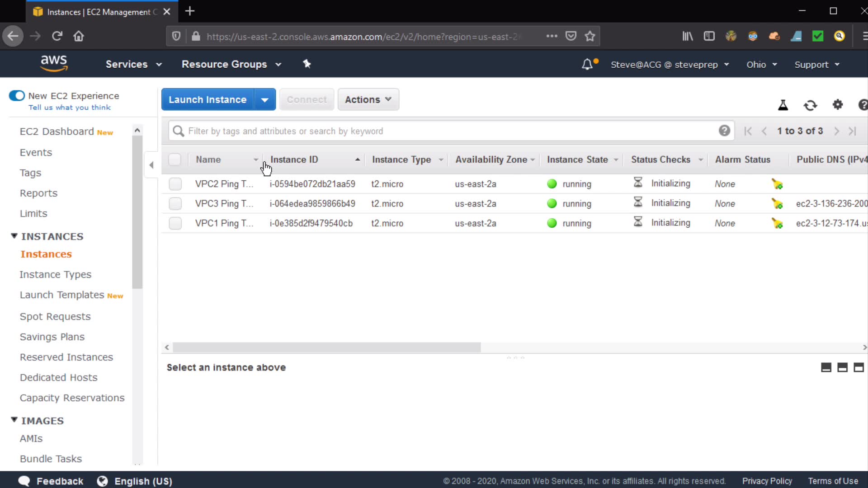This screenshot has width=868, height=488.
Task: Open the Launch Instance dropdown arrow
Action: (x=265, y=99)
